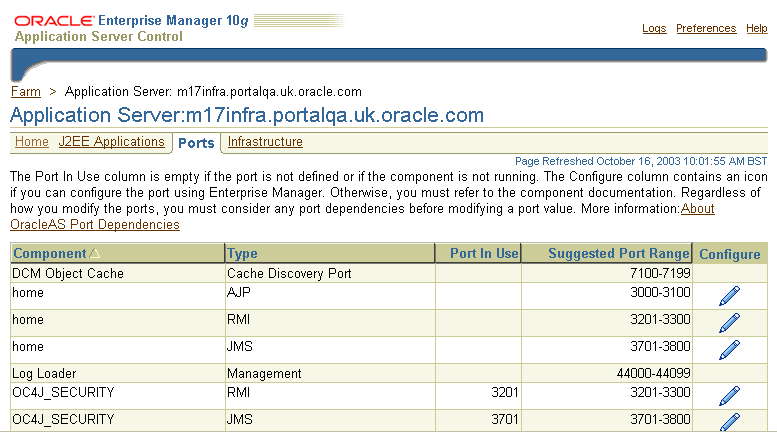Switch to the J2EE Applications tab
777x432 pixels.
pos(111,142)
